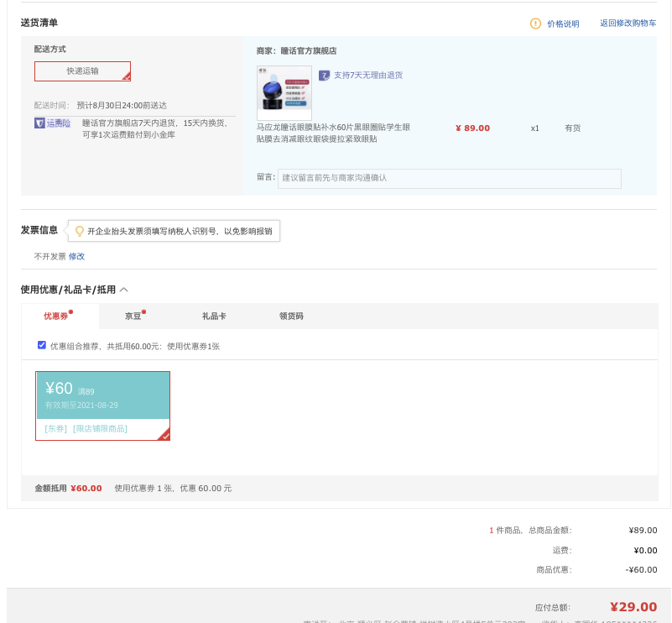This screenshot has width=672, height=623.
Task: Select 快递运输 delivery method
Action: (x=82, y=71)
